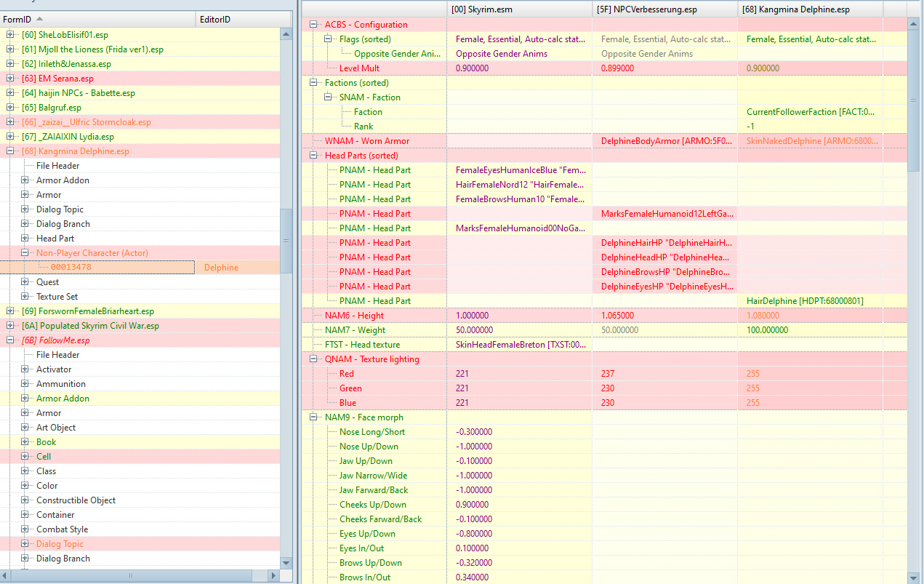Expand the Head Part group in tree
This screenshot has width=924, height=584.
click(x=25, y=239)
